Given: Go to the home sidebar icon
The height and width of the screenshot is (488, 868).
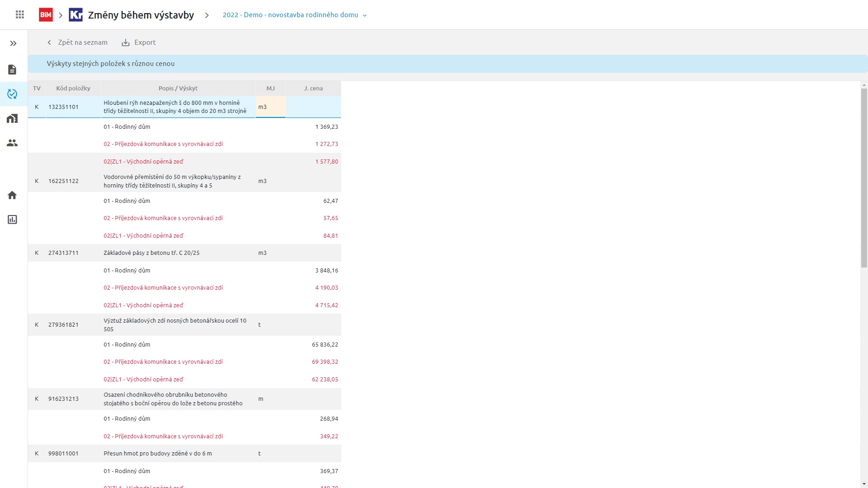Looking at the screenshot, I should click(12, 195).
